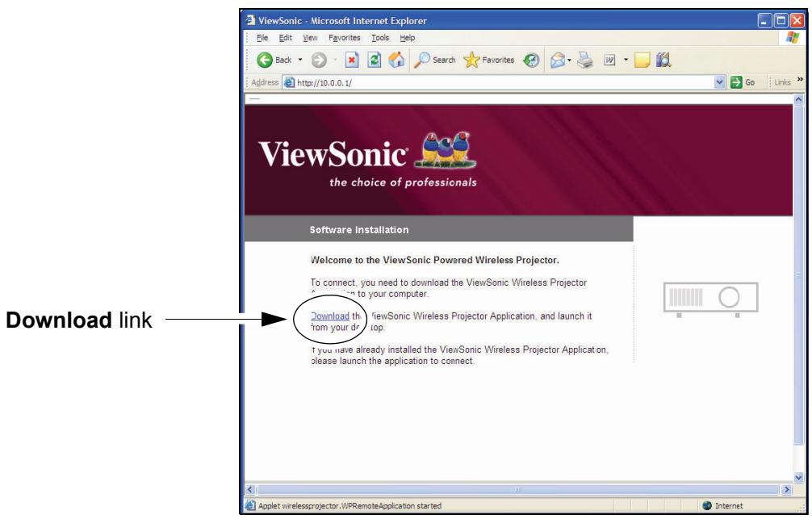This screenshot has height=519, width=812.
Task: Open the View menu
Action: (x=310, y=38)
